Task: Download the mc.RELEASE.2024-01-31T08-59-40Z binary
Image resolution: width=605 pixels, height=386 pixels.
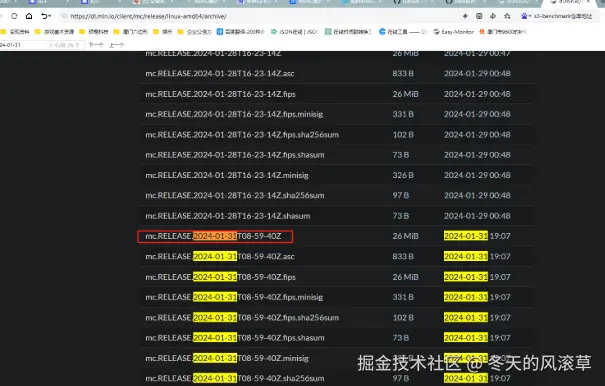Action: [213, 236]
